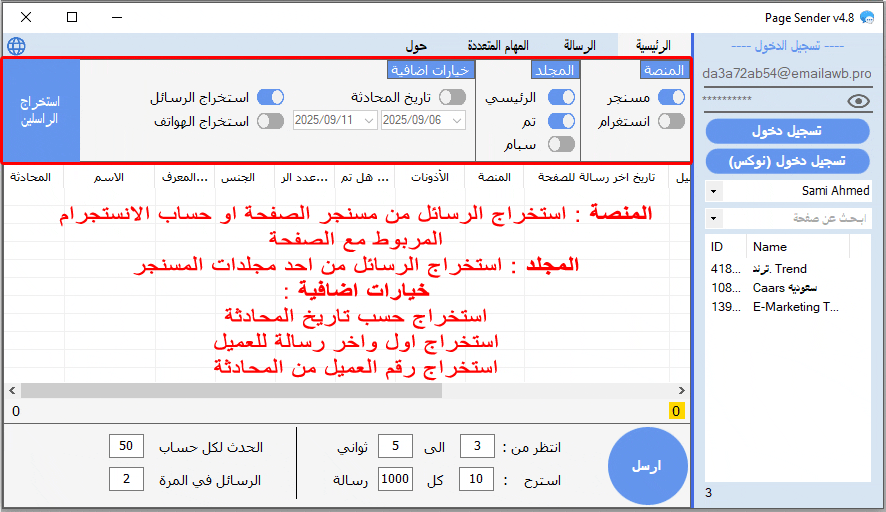Click the تاريخ اخر رسالة للصفحة column header
Viewport: 886px width, 512px height.
click(596, 177)
